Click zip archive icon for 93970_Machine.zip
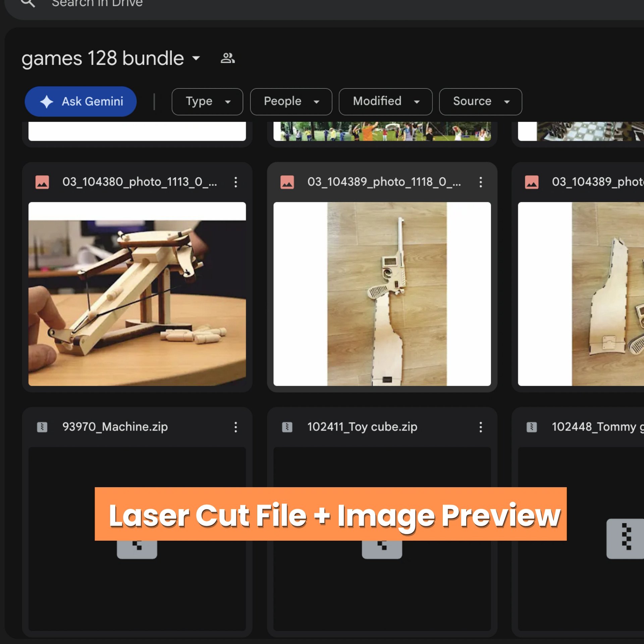 [x=42, y=427]
